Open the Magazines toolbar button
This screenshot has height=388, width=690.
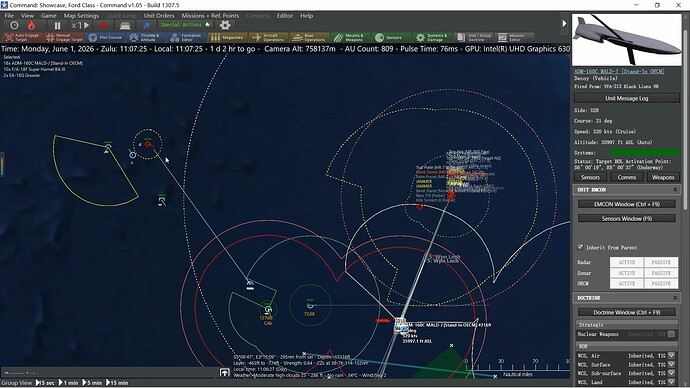pyautogui.click(x=228, y=37)
